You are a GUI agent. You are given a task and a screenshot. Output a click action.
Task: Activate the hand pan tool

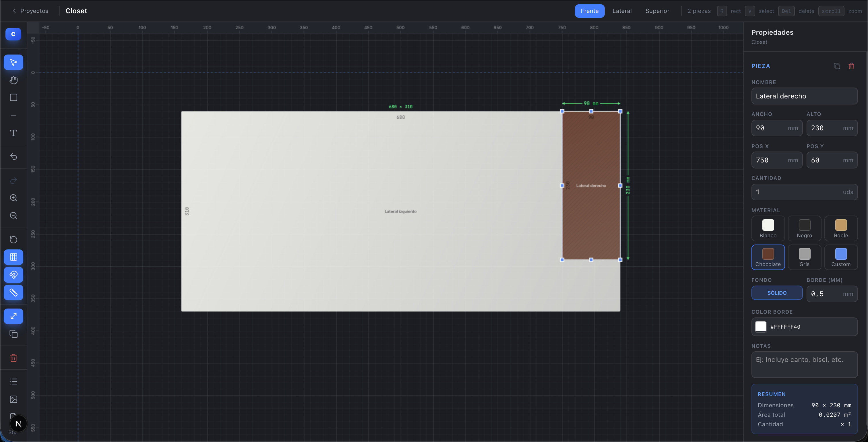13,80
